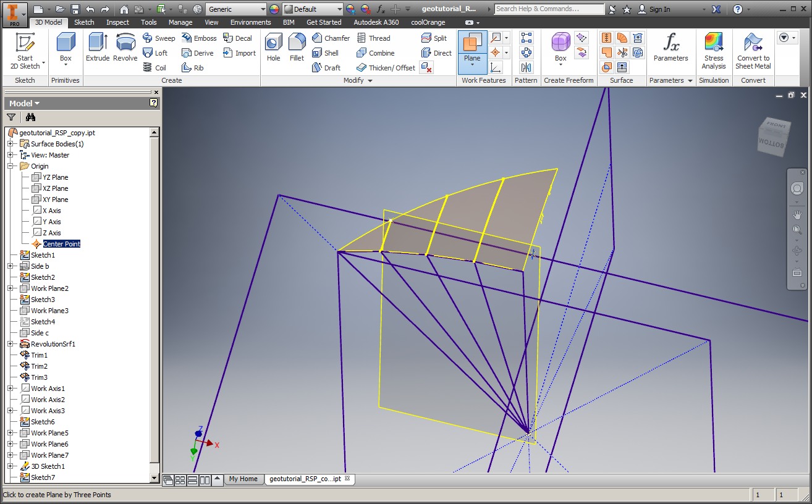Click the Import tool
The image size is (812, 504).
240,53
